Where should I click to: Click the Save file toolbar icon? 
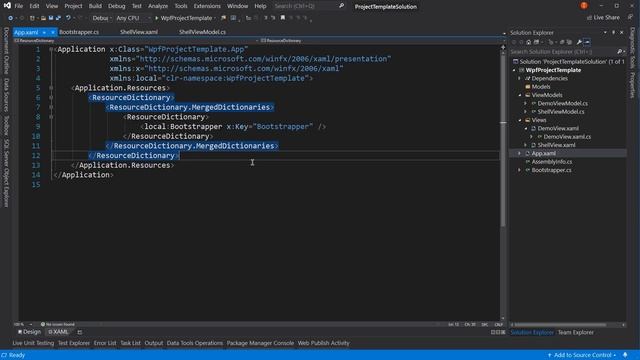pos(51,18)
